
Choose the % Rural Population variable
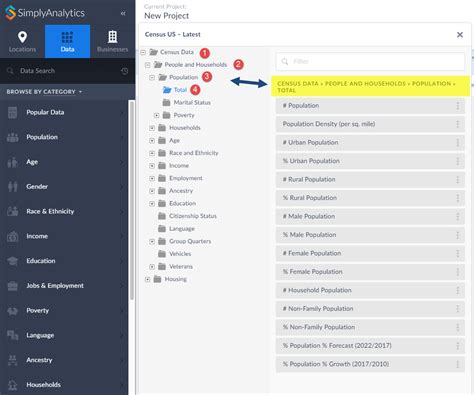[370, 198]
